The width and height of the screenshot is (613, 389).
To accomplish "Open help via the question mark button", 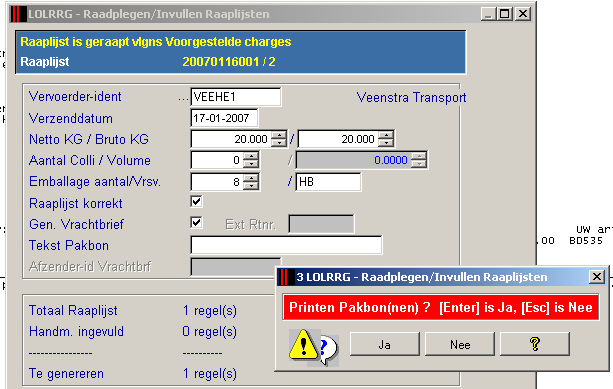I will pos(535,344).
